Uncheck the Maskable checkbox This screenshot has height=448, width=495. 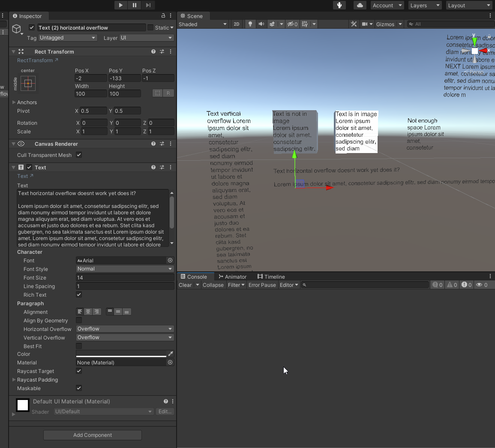tap(78, 388)
